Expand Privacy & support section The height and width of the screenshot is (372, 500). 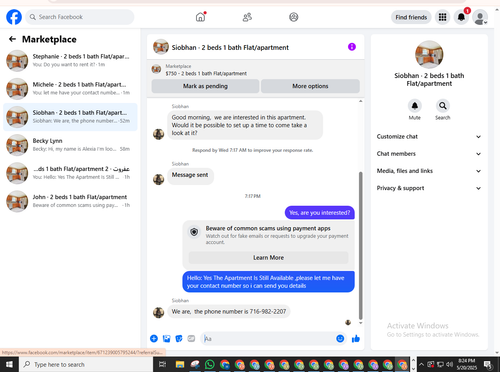pyautogui.click(x=429, y=188)
